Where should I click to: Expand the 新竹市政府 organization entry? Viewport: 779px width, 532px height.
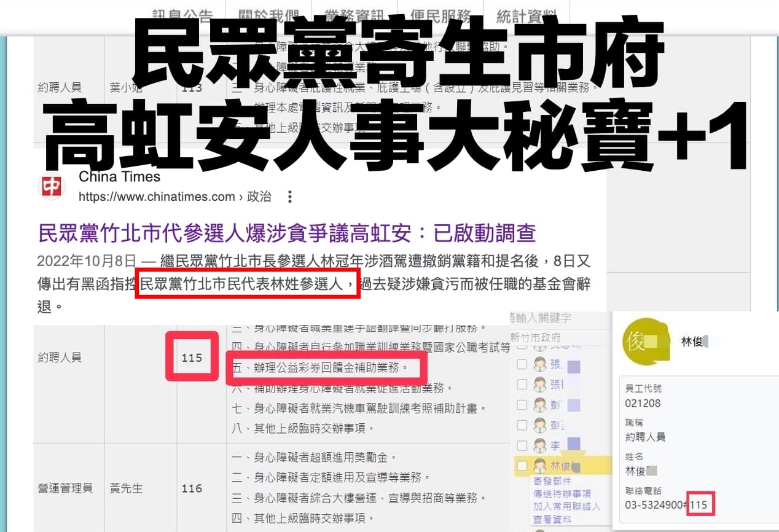point(535,337)
